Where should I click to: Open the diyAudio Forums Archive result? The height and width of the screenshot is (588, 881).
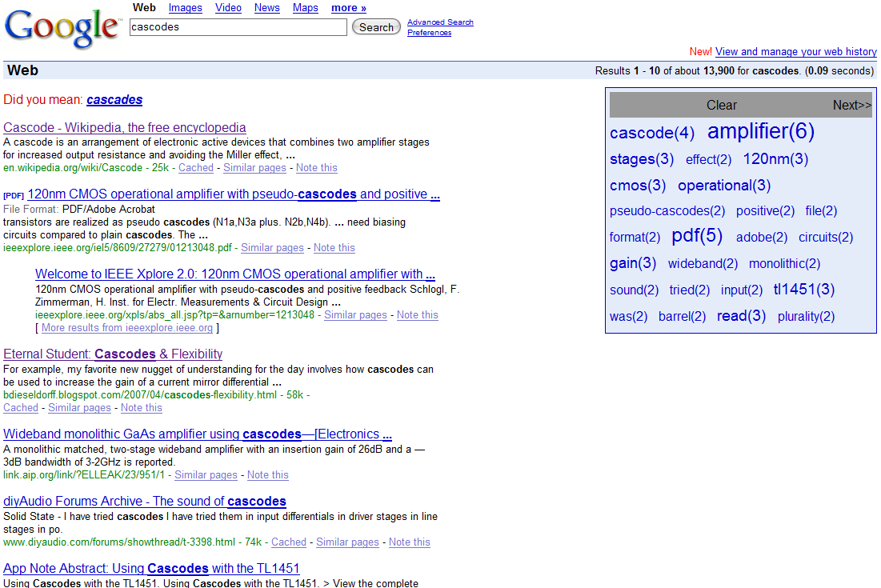pos(145,501)
